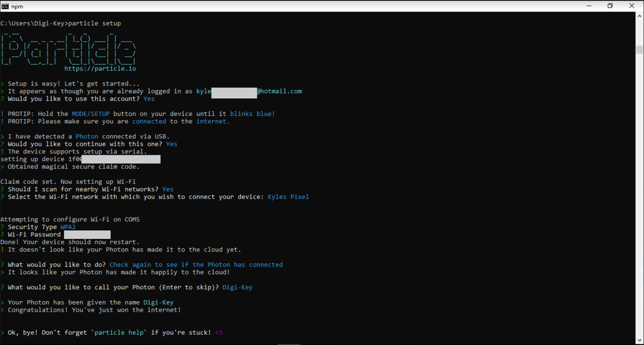Minimize the npm terminal window
Screen dimensions: 644x345
click(588, 6)
